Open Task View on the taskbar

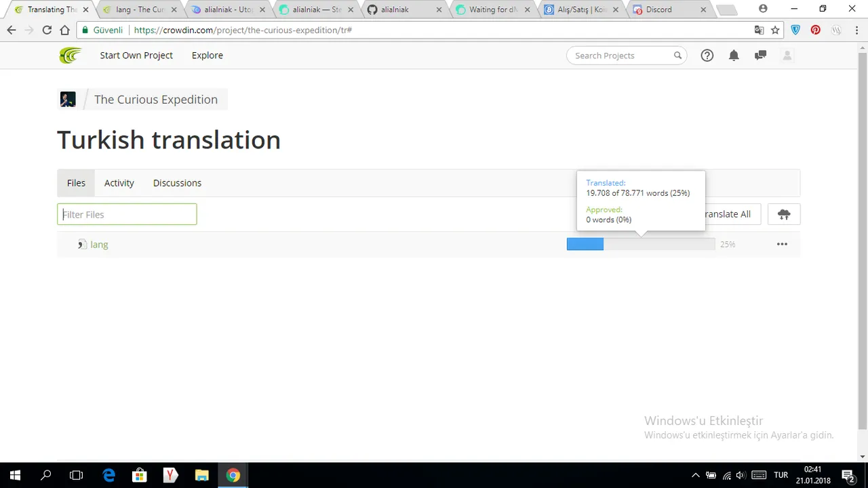pos(77,475)
